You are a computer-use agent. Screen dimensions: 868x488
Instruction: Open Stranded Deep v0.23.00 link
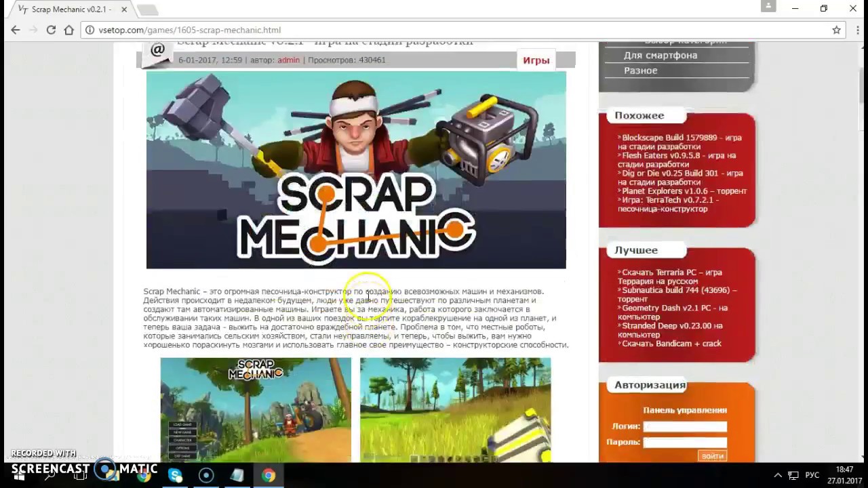click(670, 330)
